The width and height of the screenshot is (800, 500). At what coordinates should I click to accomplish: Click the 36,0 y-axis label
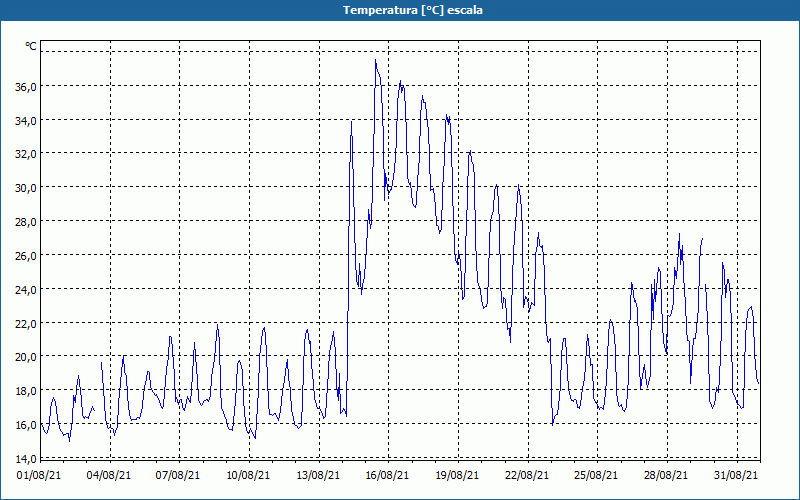26,87
